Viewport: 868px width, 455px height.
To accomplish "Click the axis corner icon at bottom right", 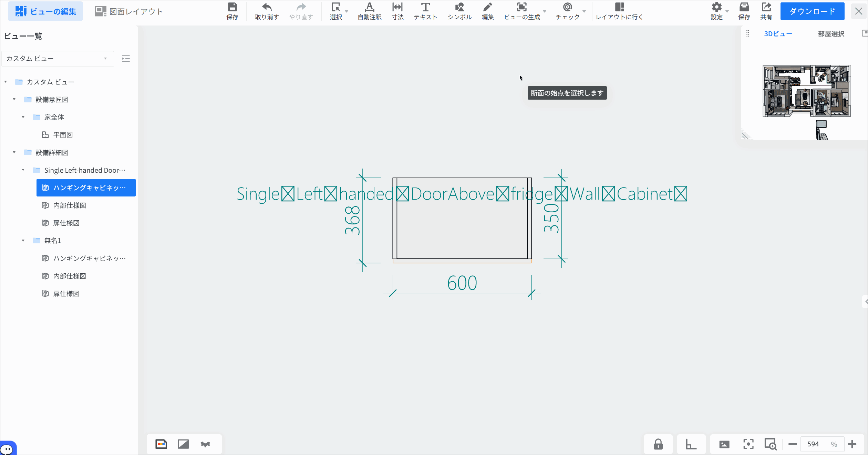I will point(691,444).
